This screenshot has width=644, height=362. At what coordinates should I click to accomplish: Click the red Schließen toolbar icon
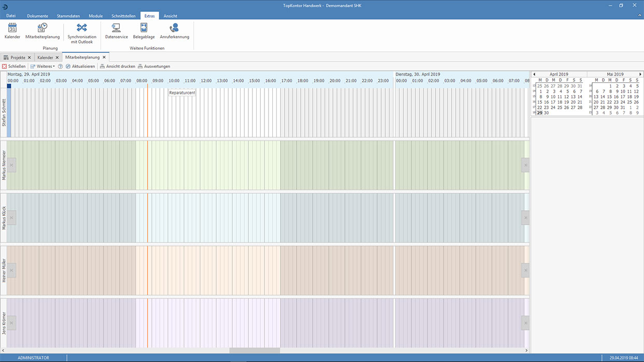coord(4,66)
